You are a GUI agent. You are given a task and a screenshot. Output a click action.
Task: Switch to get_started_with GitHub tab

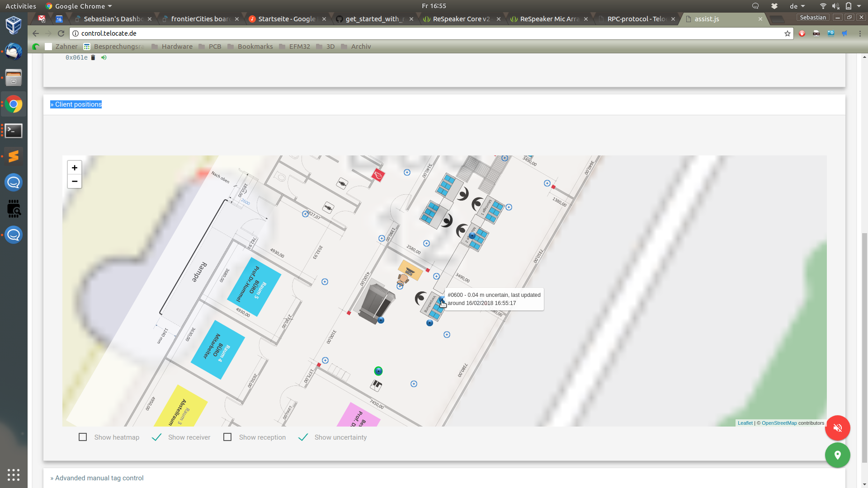375,19
